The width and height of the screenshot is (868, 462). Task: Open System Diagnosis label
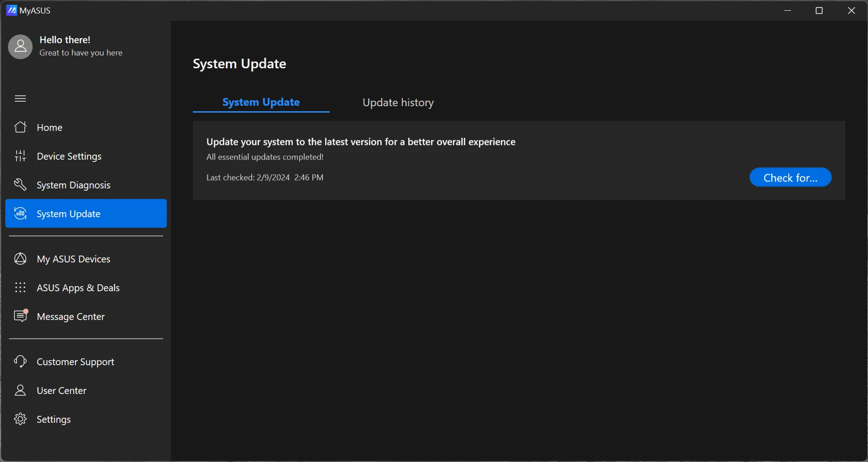pyautogui.click(x=74, y=185)
